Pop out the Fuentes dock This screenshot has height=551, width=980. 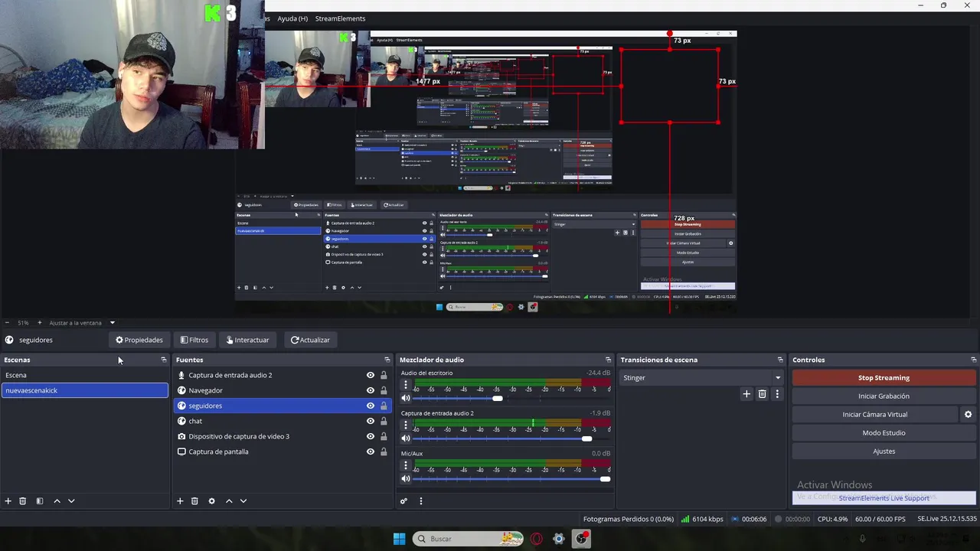click(x=387, y=360)
